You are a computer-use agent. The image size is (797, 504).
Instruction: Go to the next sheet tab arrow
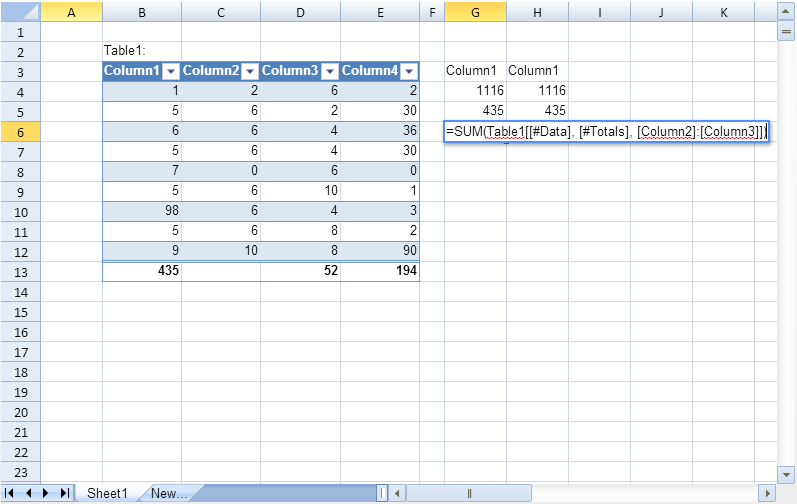(x=46, y=493)
